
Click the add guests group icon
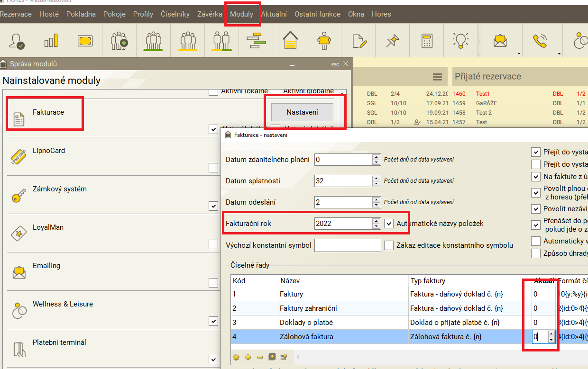click(x=119, y=41)
